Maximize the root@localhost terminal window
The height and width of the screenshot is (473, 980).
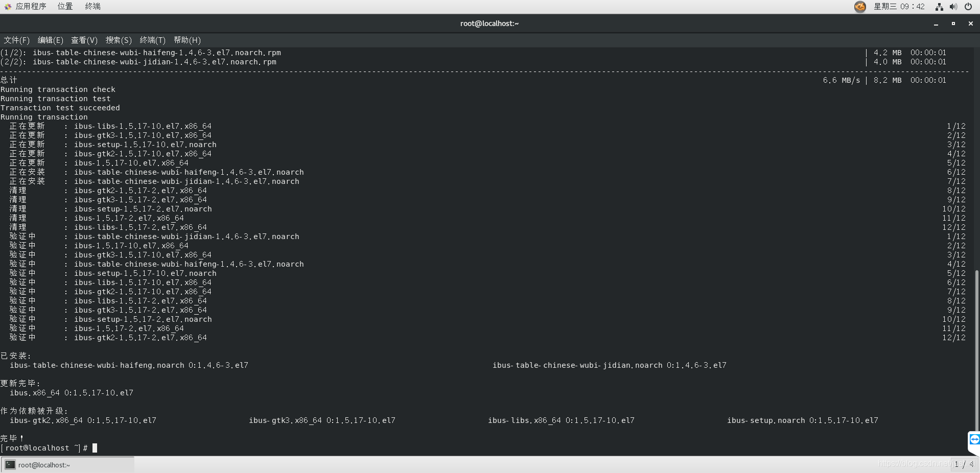[953, 23]
